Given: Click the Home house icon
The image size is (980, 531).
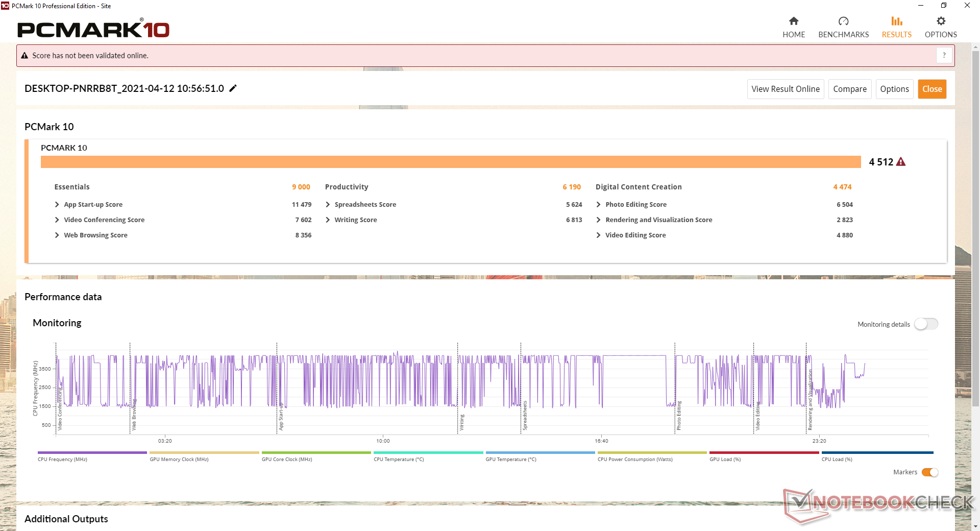Looking at the screenshot, I should [x=794, y=21].
